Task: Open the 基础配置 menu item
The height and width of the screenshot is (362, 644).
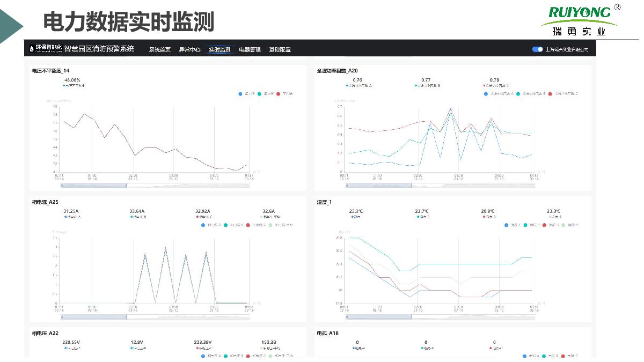Action: [280, 49]
